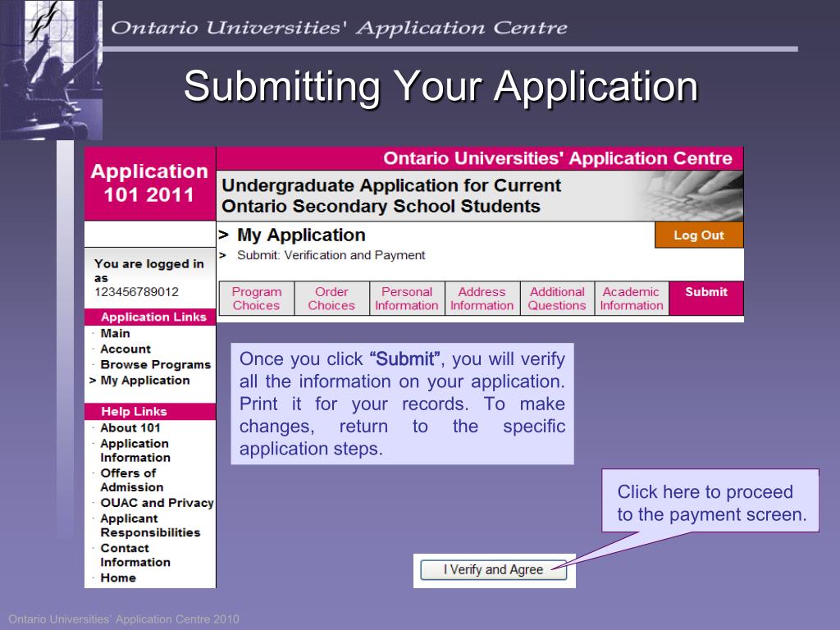The image size is (840, 630).
Task: Click the Submit tab
Action: 706,299
